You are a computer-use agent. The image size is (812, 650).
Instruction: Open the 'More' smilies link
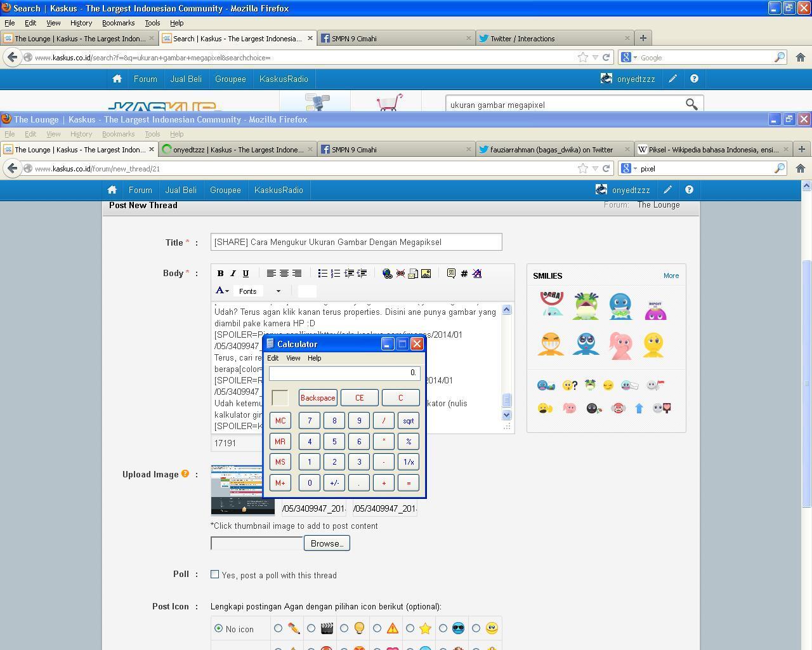click(671, 275)
